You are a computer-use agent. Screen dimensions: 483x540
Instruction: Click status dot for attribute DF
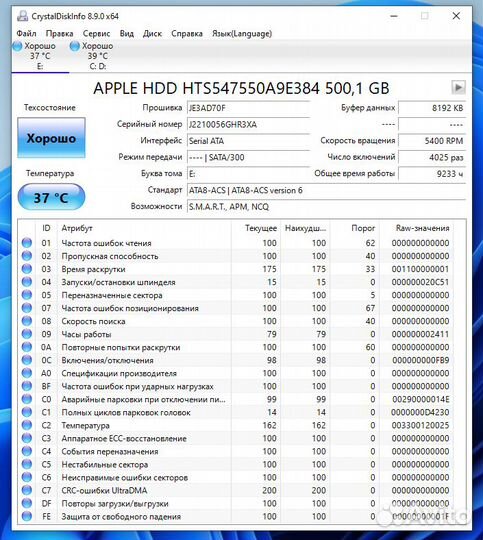[x=27, y=503]
